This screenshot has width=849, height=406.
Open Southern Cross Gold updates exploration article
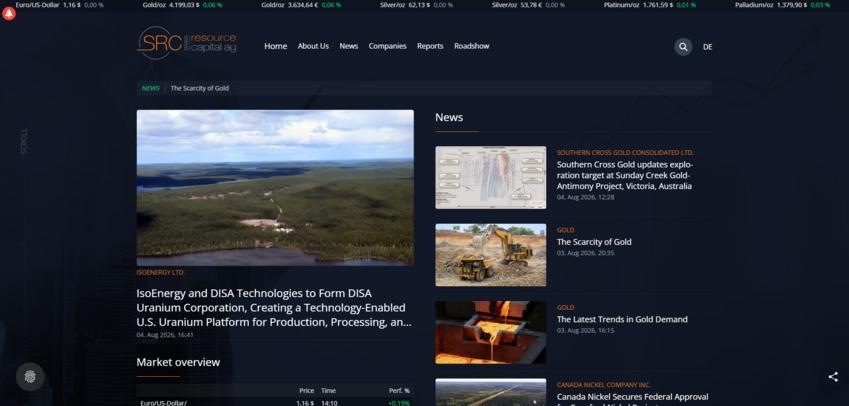click(625, 175)
